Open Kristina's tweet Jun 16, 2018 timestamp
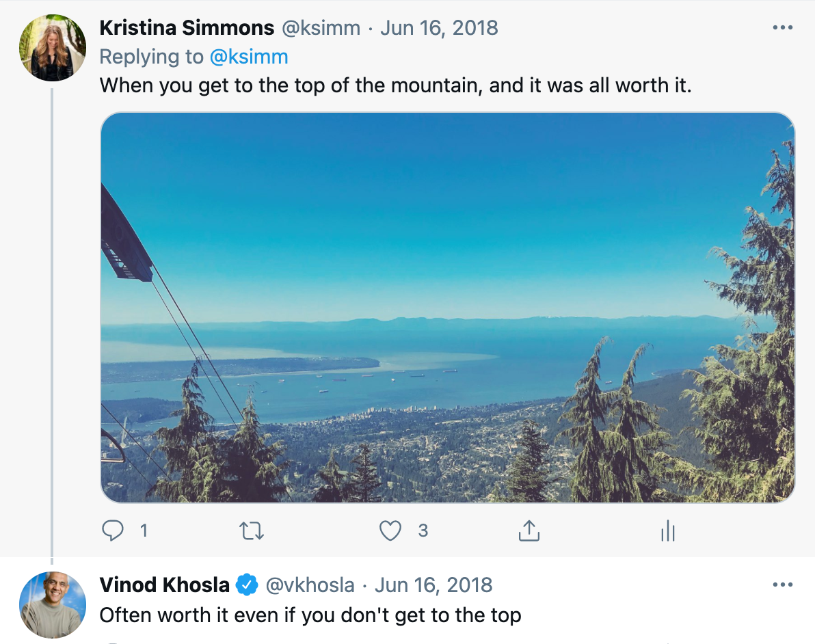815x644 pixels. pyautogui.click(x=439, y=28)
